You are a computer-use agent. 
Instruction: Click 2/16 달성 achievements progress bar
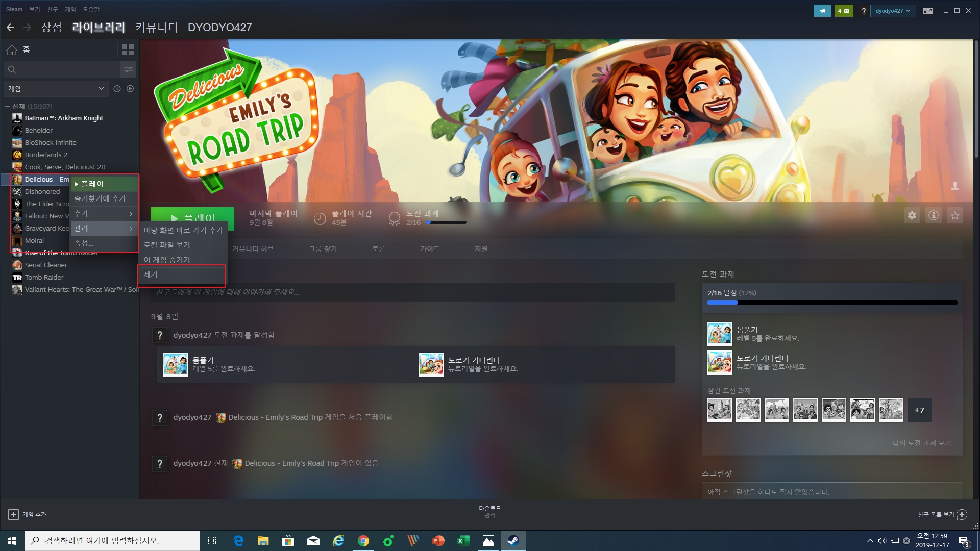pos(832,303)
